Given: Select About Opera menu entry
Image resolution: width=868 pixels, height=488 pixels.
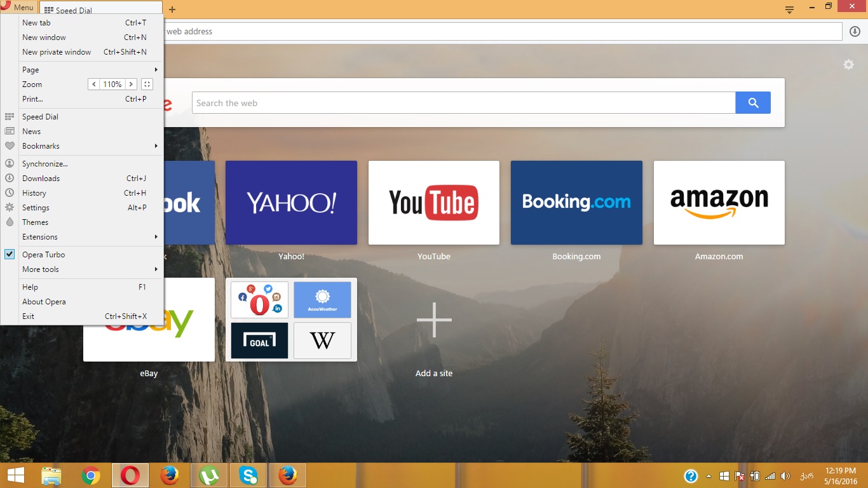Looking at the screenshot, I should pyautogui.click(x=83, y=302).
